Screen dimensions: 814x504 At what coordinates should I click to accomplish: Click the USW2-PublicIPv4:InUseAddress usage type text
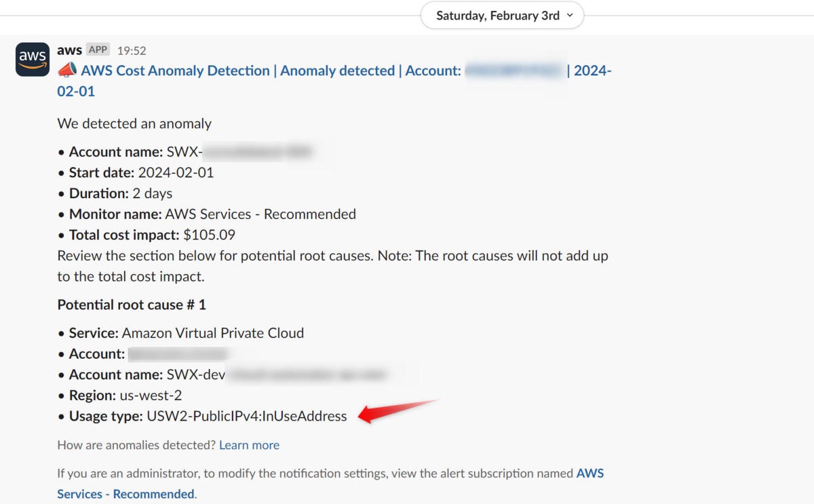[x=247, y=416]
